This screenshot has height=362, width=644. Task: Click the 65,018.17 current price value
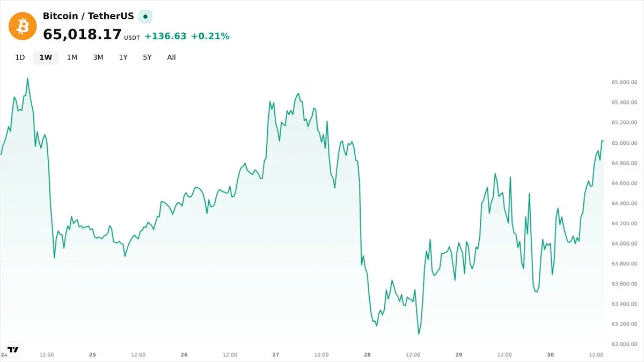coord(82,35)
